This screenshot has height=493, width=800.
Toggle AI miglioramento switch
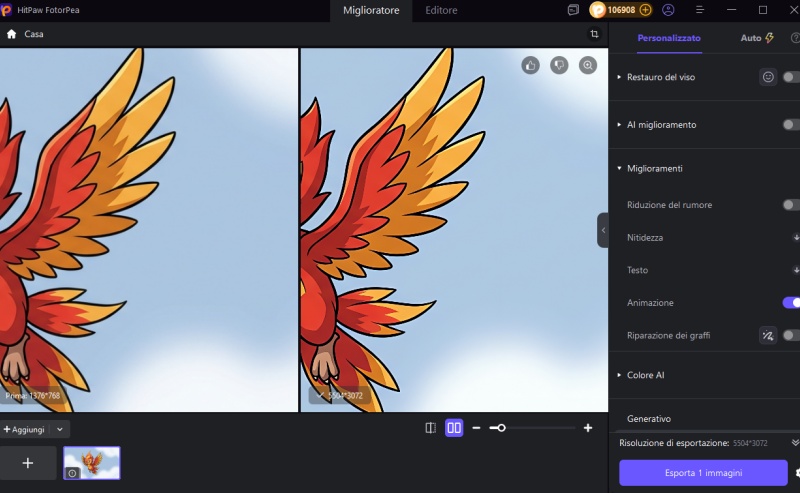click(x=791, y=125)
